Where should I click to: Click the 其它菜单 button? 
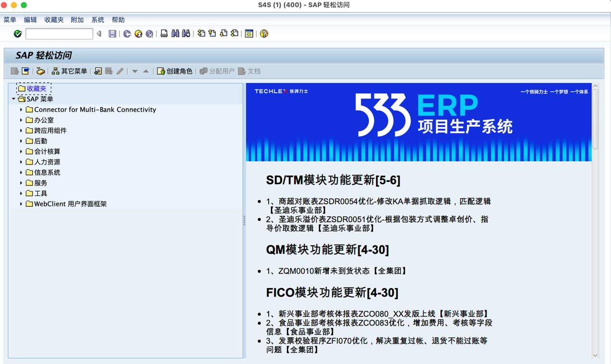(70, 71)
